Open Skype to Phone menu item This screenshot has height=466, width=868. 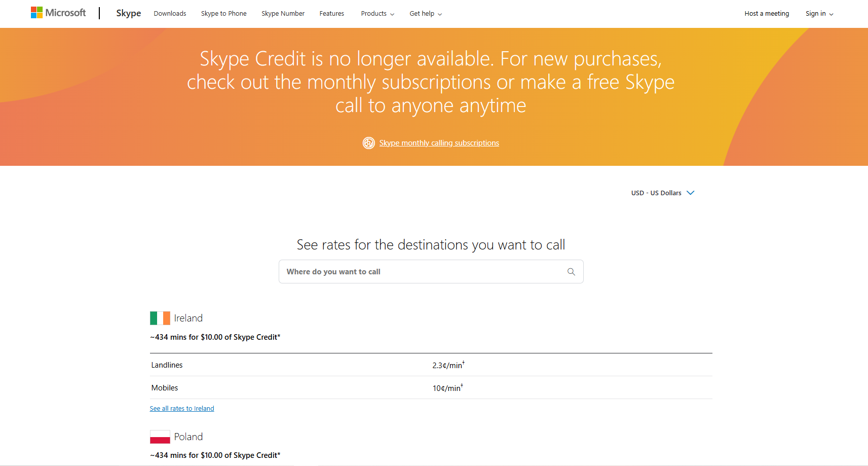point(223,14)
